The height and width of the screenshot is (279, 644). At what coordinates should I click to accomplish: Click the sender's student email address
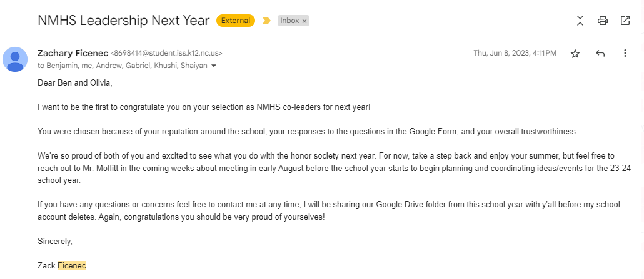click(166, 54)
